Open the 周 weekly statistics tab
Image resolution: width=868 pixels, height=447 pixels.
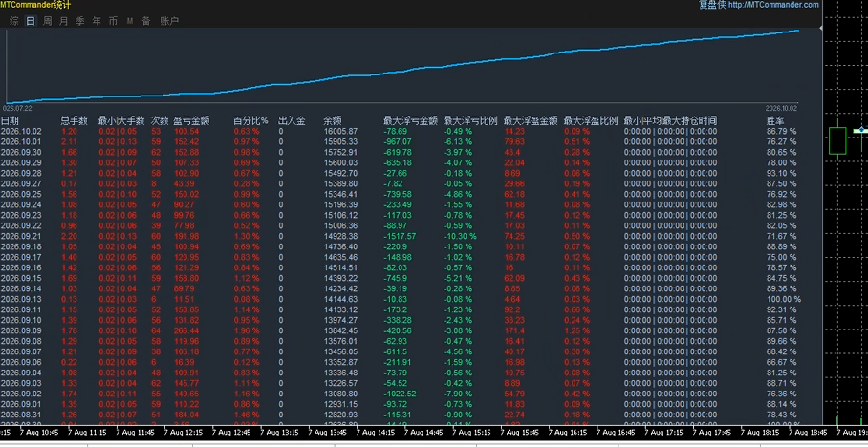48,21
